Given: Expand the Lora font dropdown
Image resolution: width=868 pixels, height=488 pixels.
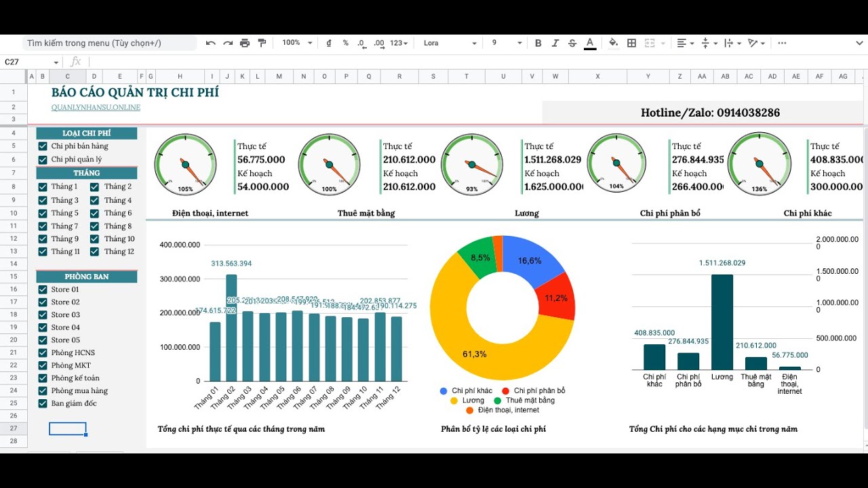Looking at the screenshot, I should click(450, 43).
